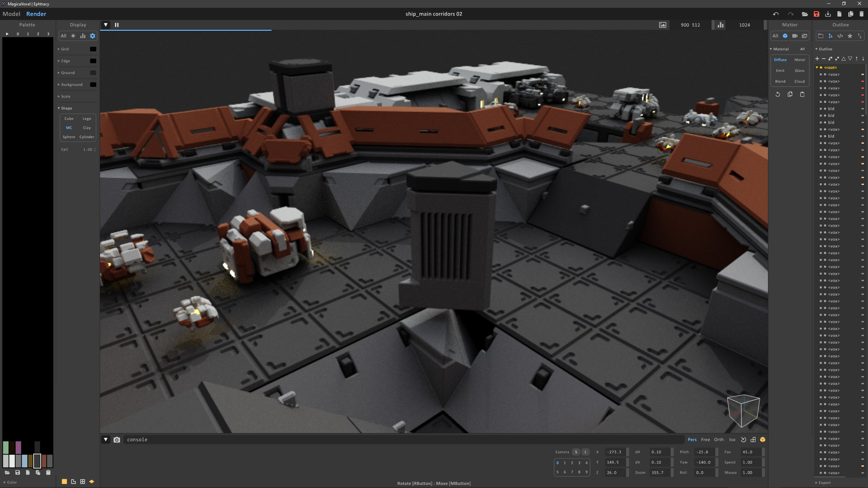Switch to the Model tab

12,14
